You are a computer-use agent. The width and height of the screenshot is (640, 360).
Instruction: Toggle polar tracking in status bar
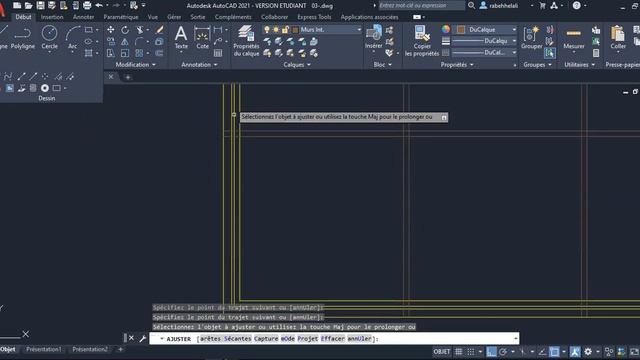point(503,351)
